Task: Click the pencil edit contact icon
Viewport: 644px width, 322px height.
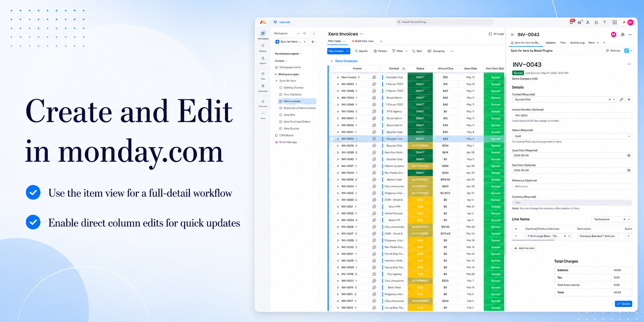Action: click(x=622, y=100)
